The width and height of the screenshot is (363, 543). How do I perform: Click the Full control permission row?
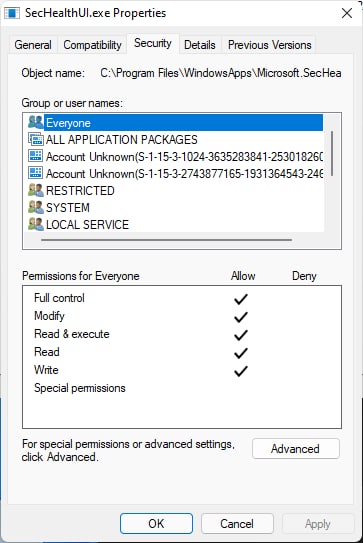(x=182, y=298)
